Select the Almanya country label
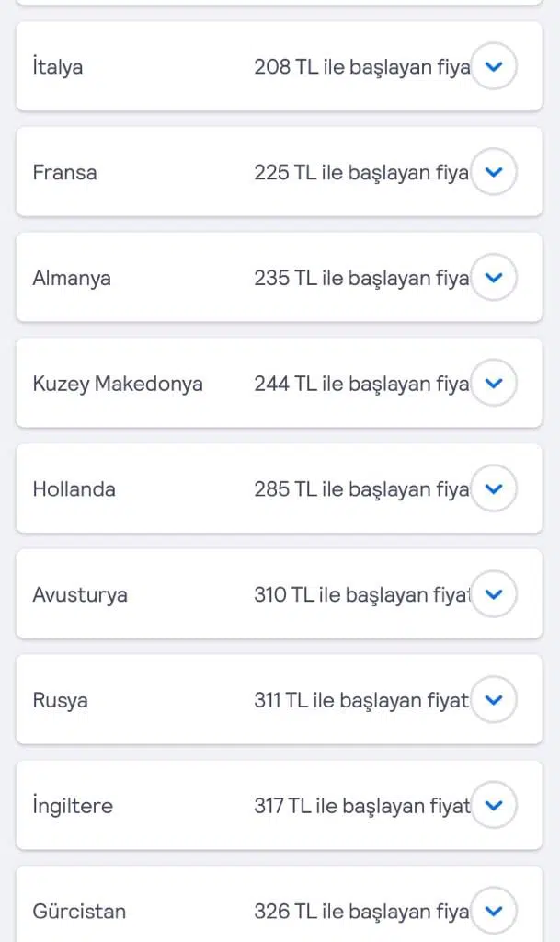Image resolution: width=560 pixels, height=942 pixels. 72,278
